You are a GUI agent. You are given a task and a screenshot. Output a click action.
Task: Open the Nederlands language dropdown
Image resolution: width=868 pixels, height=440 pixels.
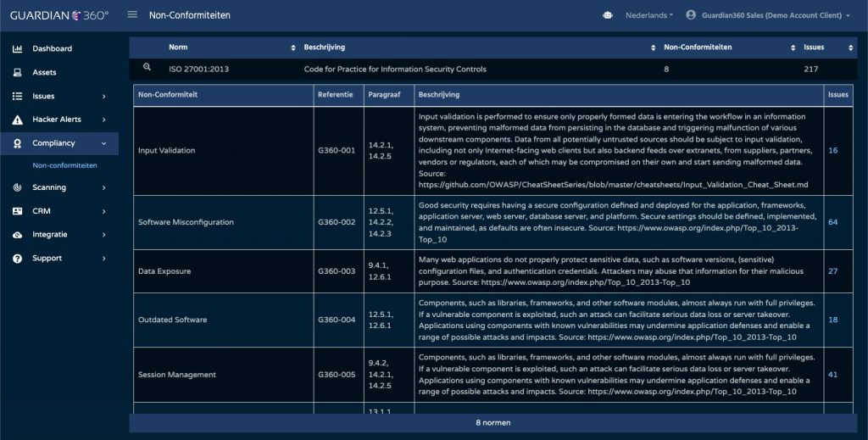pyautogui.click(x=649, y=15)
